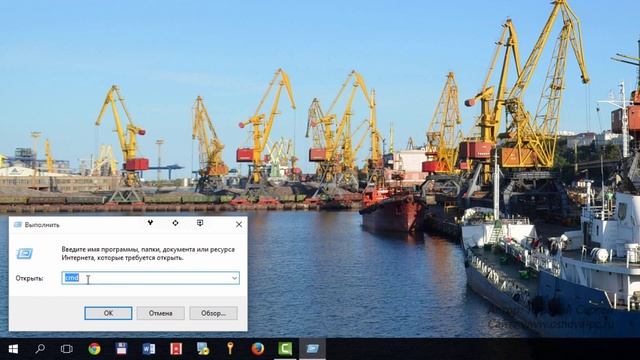Screen dimensions: 640x360
Task: Open Task View from the taskbar
Action: click(x=67, y=349)
